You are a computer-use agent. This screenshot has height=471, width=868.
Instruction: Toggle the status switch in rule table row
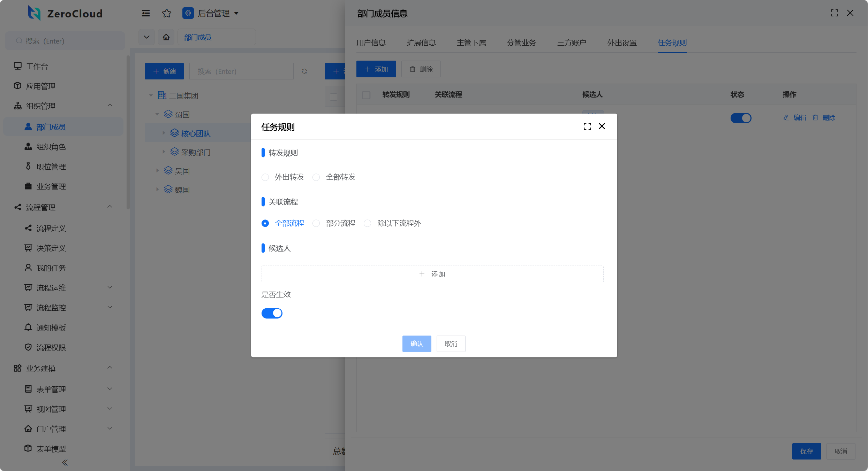pyautogui.click(x=741, y=118)
